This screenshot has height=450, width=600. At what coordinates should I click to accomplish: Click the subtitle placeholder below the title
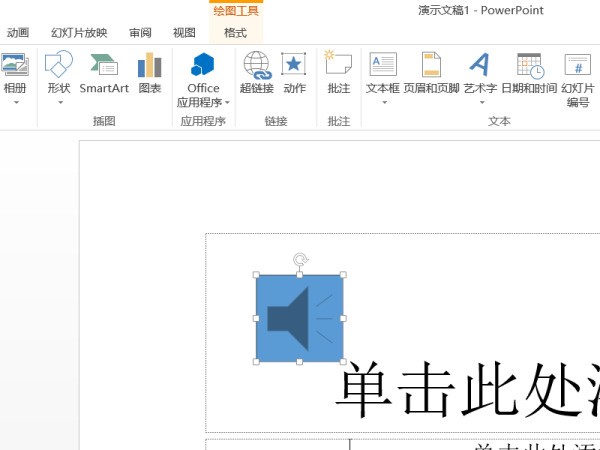coord(403,445)
